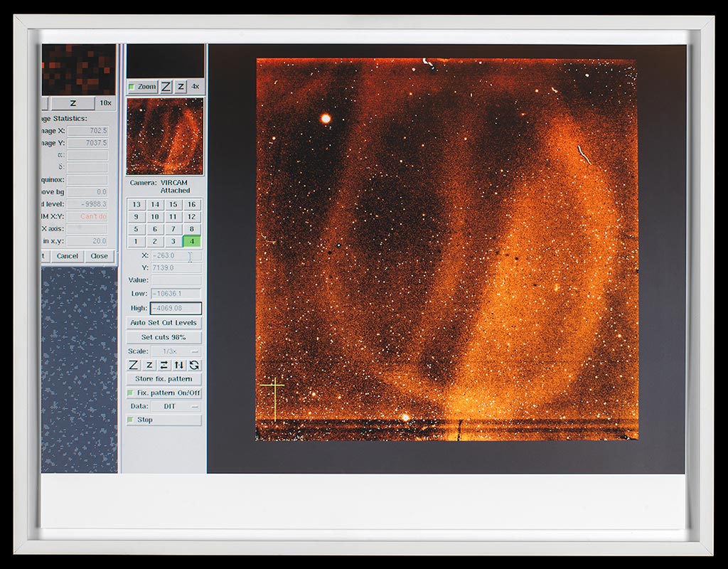Viewport: 728px width, 569px height.
Task: Click the High cut level input field
Action: pyautogui.click(x=176, y=309)
